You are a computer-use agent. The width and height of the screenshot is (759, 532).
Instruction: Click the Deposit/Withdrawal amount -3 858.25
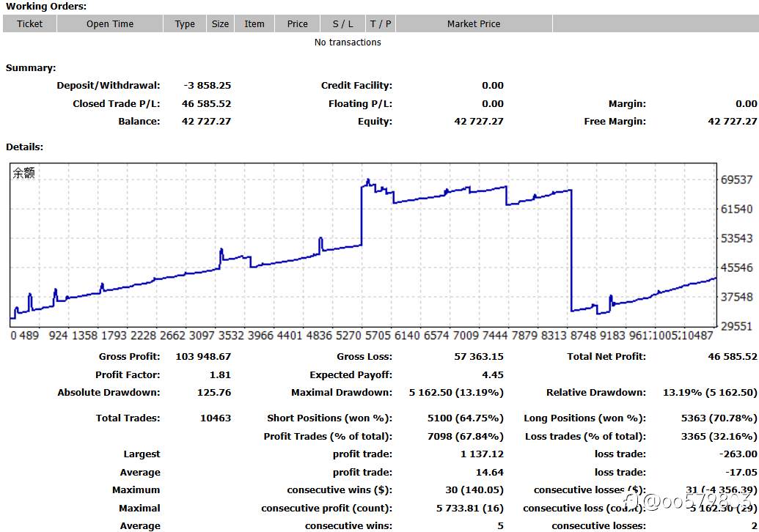pyautogui.click(x=206, y=86)
